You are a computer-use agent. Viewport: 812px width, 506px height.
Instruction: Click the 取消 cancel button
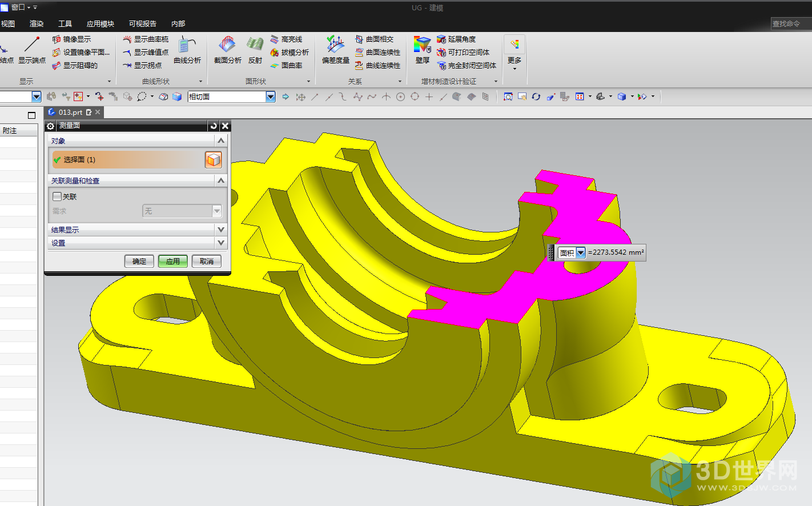pyautogui.click(x=207, y=261)
